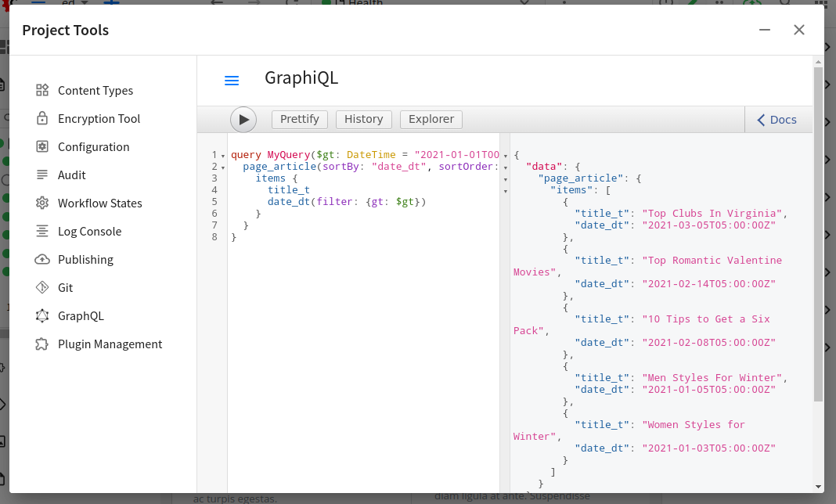Image resolution: width=836 pixels, height=504 pixels.
Task: Click the Git diamond icon
Action: (x=42, y=287)
